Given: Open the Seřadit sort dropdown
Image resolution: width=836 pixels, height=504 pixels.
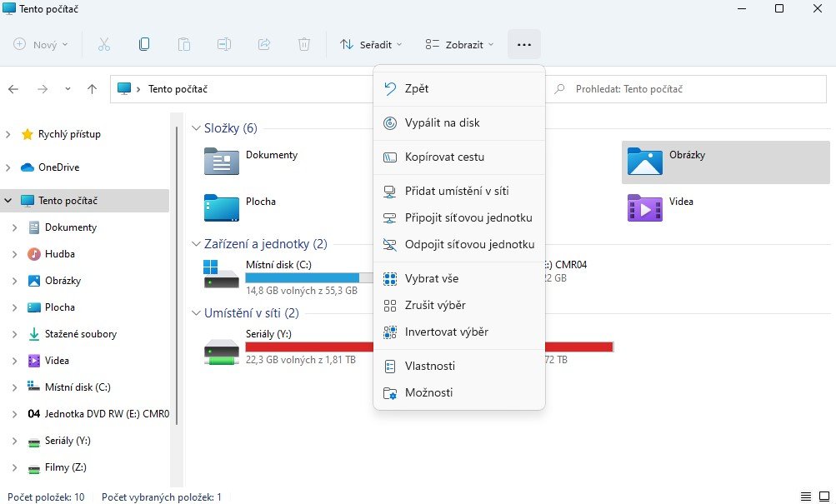Looking at the screenshot, I should point(371,44).
